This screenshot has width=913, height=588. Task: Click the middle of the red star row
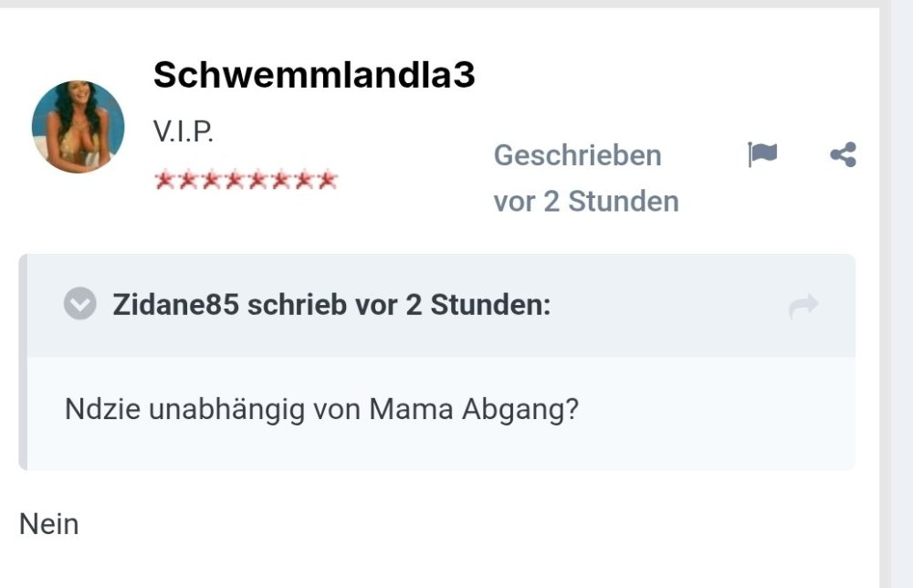coord(246,180)
